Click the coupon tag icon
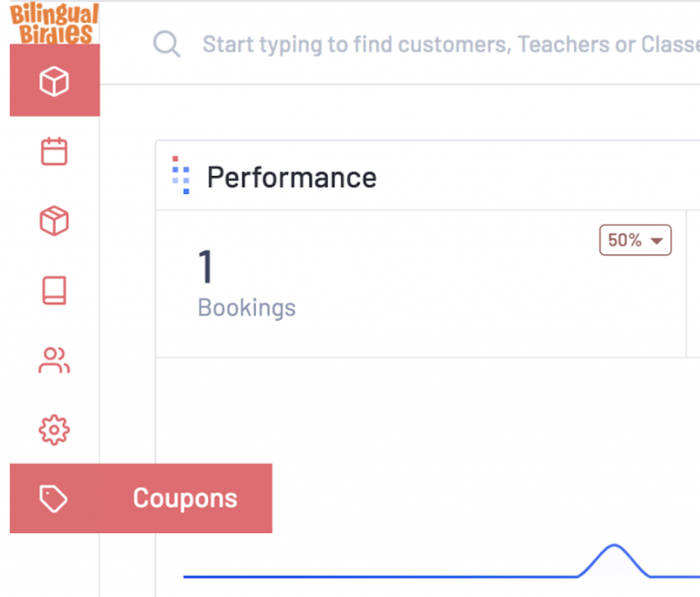 coord(54,499)
